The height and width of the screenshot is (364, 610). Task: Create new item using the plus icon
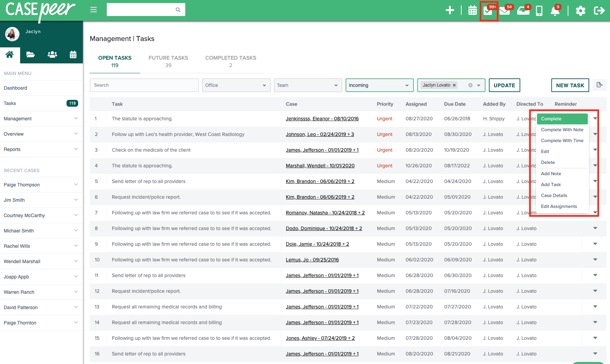click(450, 10)
